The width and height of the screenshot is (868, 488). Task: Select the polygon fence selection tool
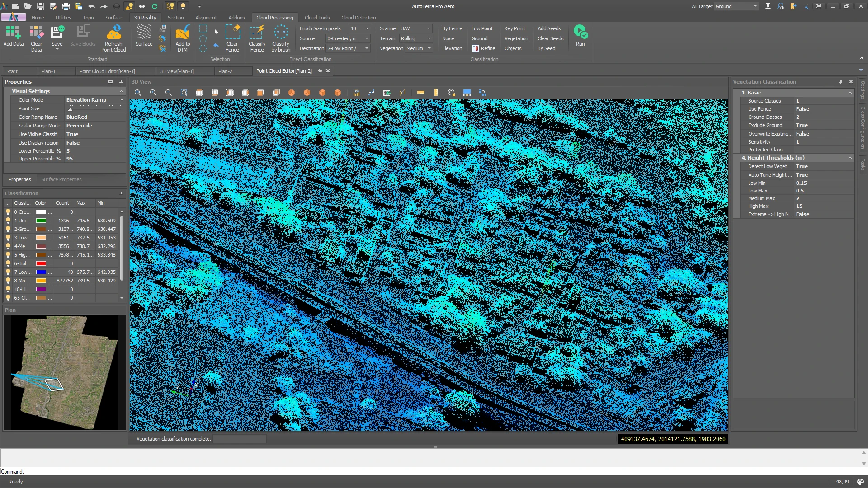coord(203,38)
